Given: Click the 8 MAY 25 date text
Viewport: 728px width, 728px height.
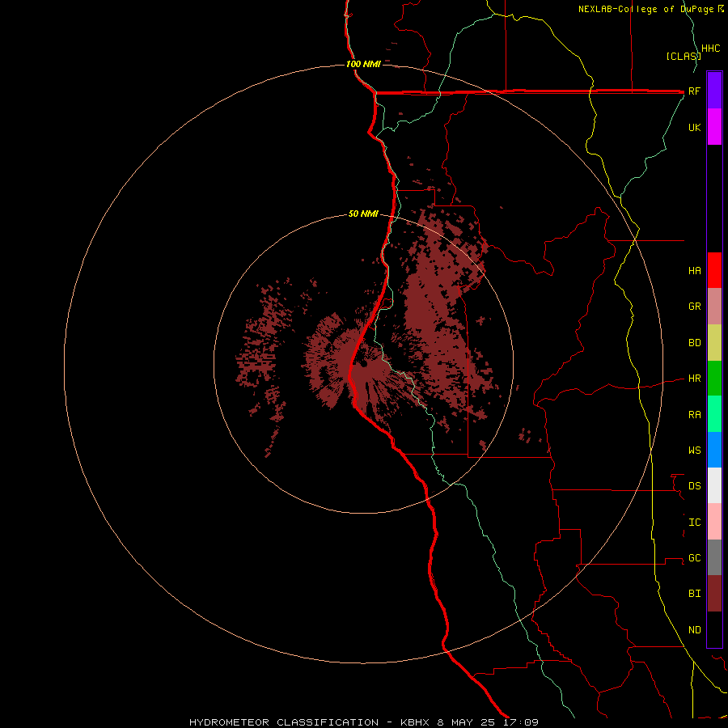Looking at the screenshot, I should 466,722.
